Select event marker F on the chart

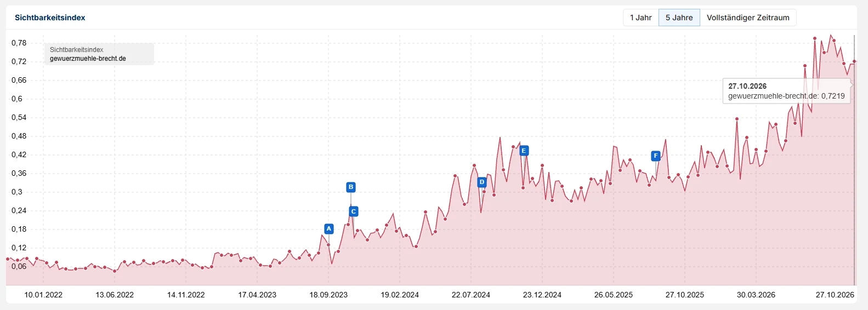(x=656, y=156)
